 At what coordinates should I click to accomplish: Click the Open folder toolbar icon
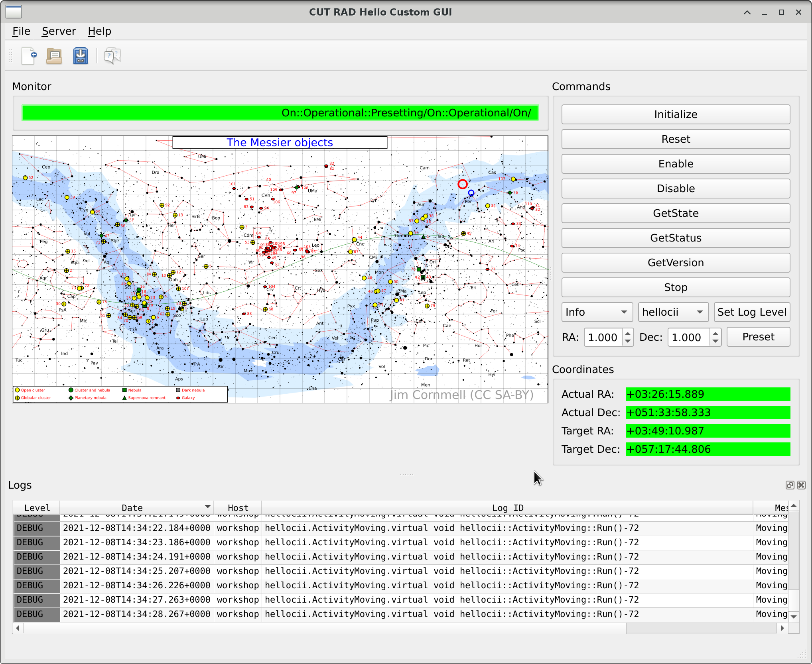tap(54, 56)
